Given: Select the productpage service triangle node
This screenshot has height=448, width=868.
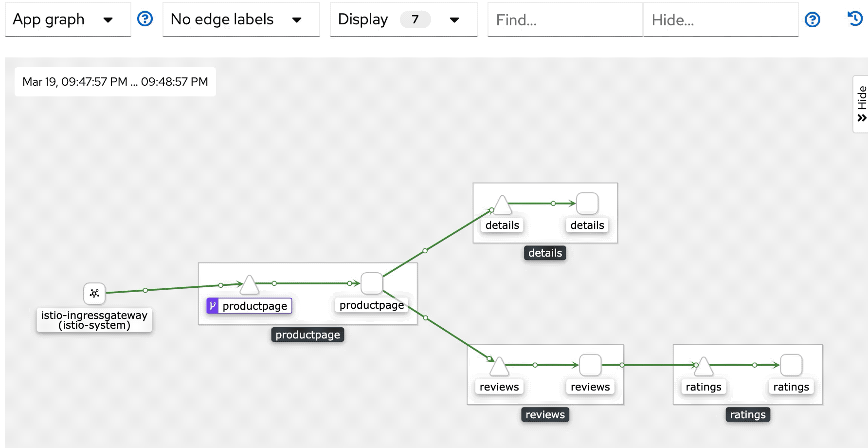Looking at the screenshot, I should [x=249, y=285].
